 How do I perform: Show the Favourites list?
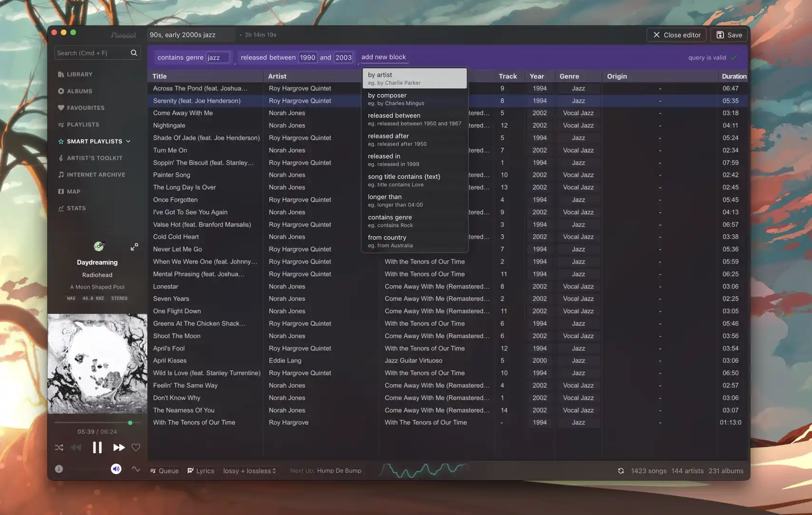tap(81, 107)
